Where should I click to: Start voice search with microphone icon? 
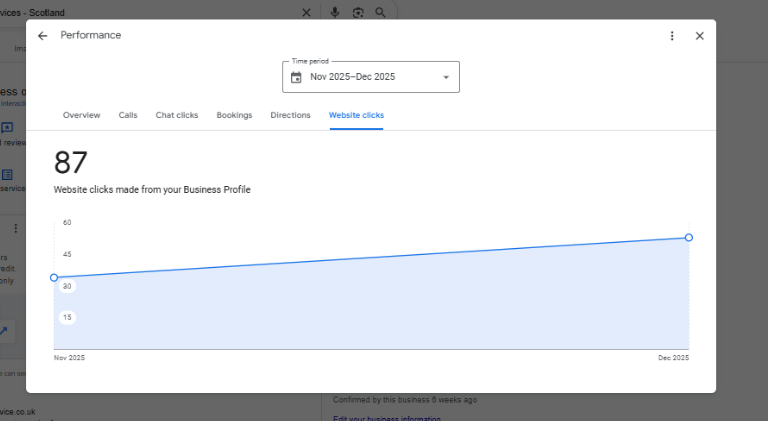point(334,12)
